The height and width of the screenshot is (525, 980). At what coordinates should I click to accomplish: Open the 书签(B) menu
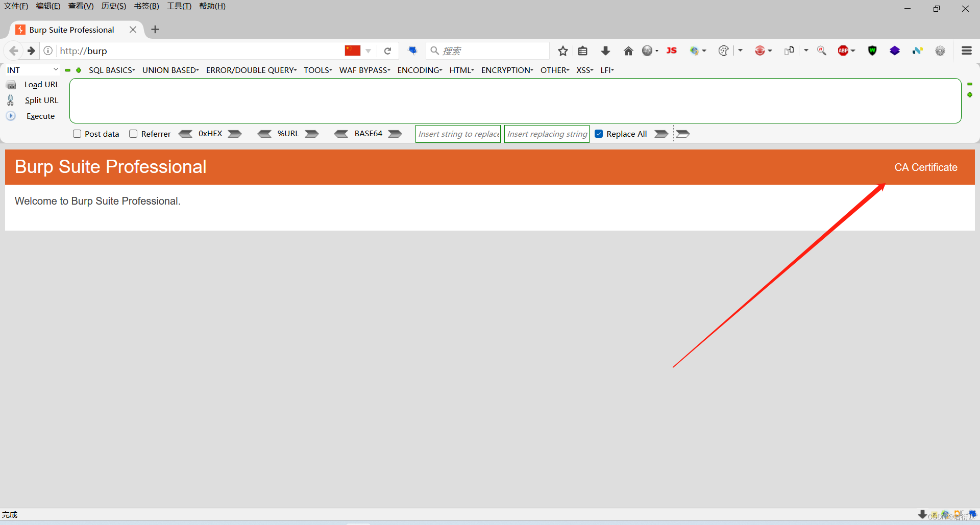146,6
